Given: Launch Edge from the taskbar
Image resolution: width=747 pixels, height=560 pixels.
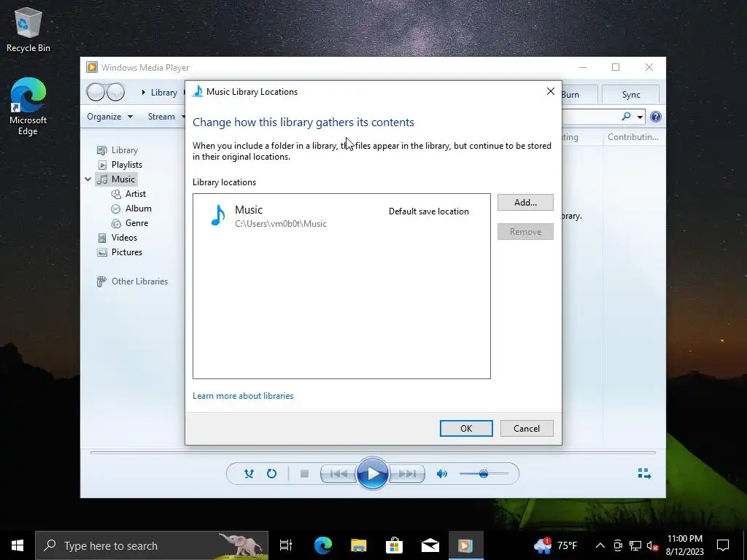Looking at the screenshot, I should 322,545.
